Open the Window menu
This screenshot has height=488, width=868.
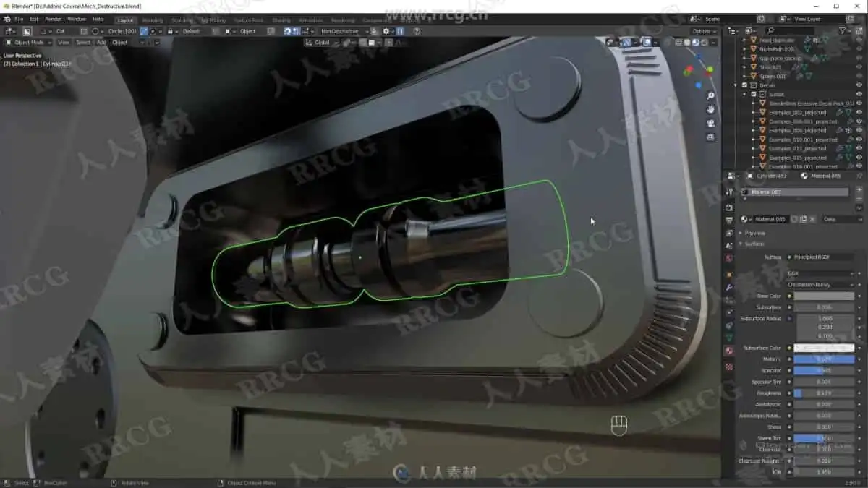tap(77, 19)
